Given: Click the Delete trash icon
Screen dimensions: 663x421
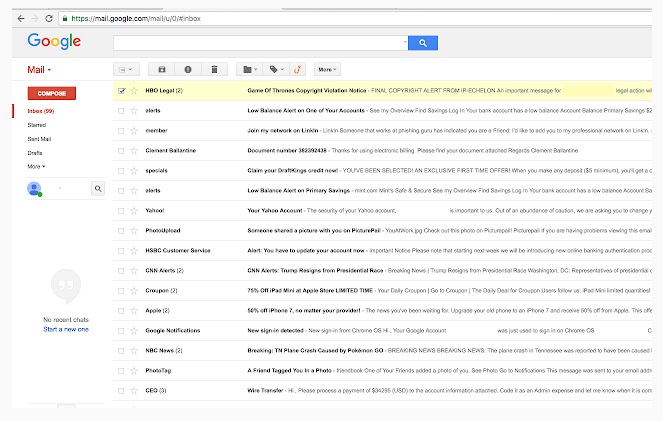Looking at the screenshot, I should (x=214, y=69).
